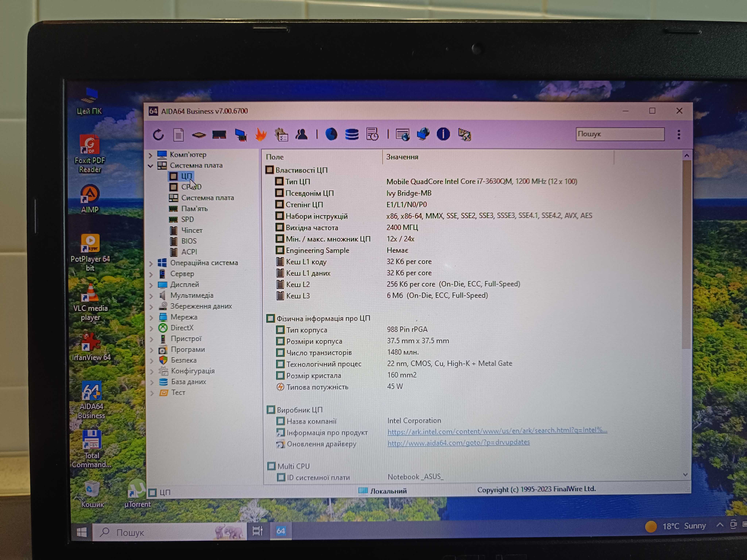
Task: Expand the Мультимедіа tree node
Action: tap(152, 296)
